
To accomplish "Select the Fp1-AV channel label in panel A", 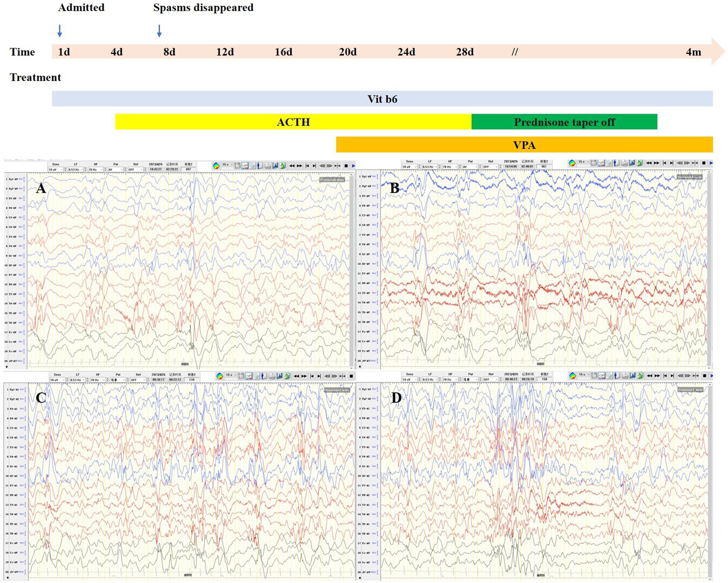I will (13, 179).
